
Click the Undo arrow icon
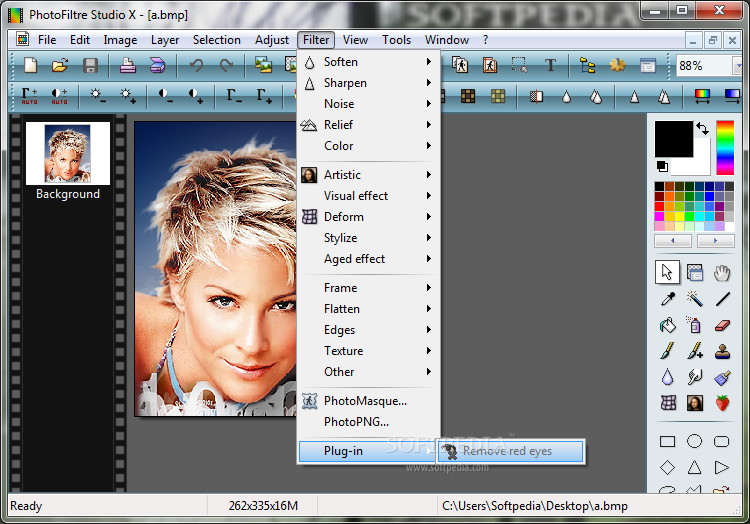point(196,65)
